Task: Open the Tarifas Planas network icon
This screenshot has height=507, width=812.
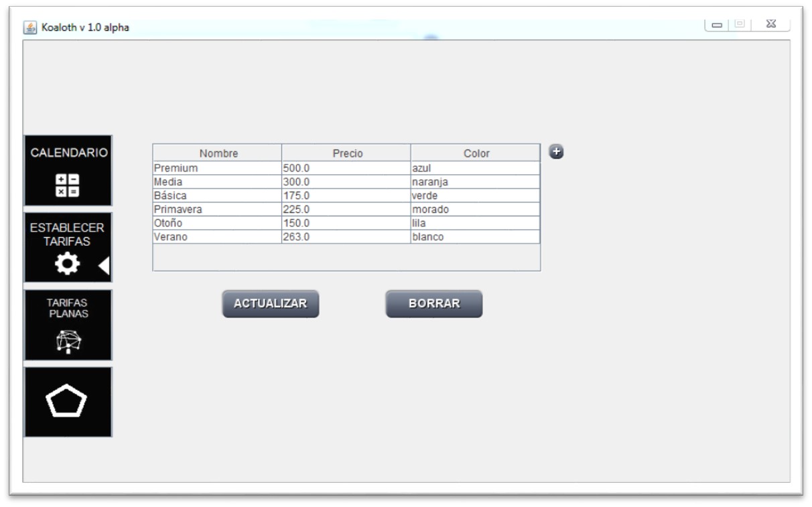Action: pos(68,342)
